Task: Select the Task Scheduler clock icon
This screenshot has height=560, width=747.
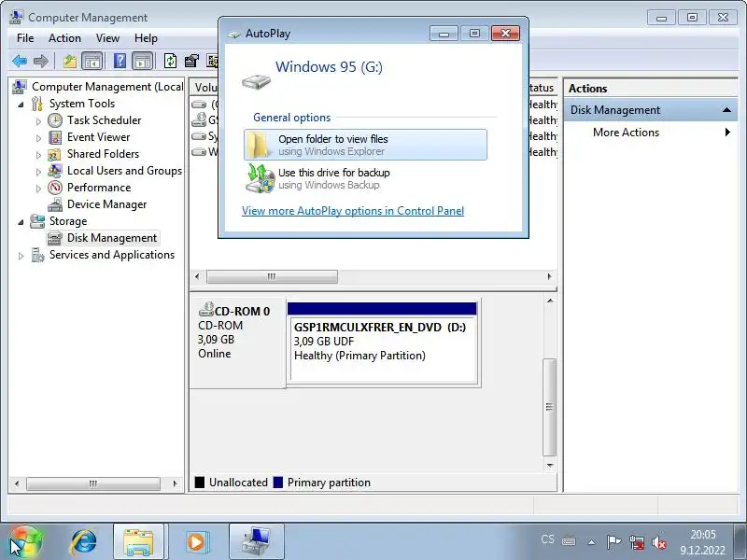Action: (55, 120)
